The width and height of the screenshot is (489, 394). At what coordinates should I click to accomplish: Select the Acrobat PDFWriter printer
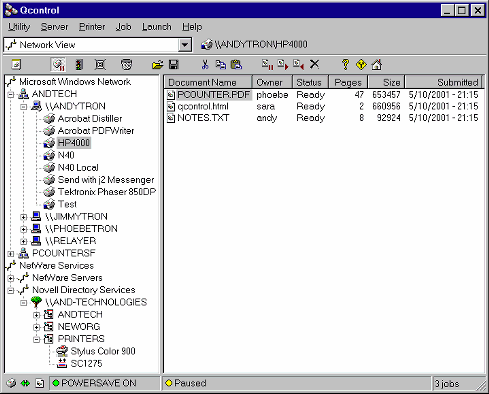pyautogui.click(x=96, y=131)
